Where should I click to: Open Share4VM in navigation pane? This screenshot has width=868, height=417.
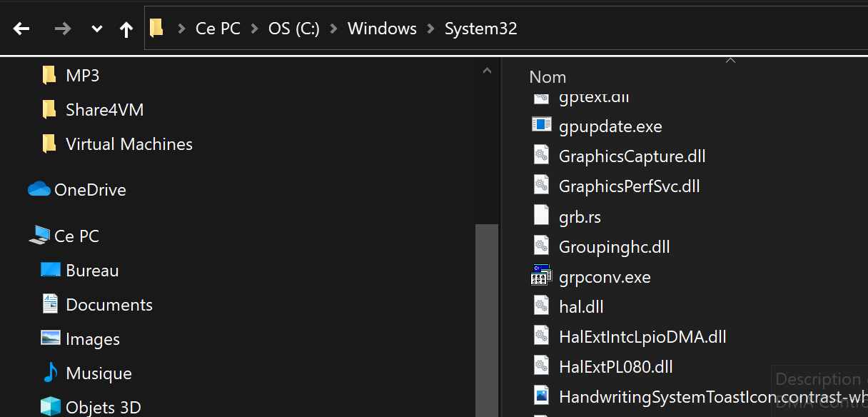[105, 109]
